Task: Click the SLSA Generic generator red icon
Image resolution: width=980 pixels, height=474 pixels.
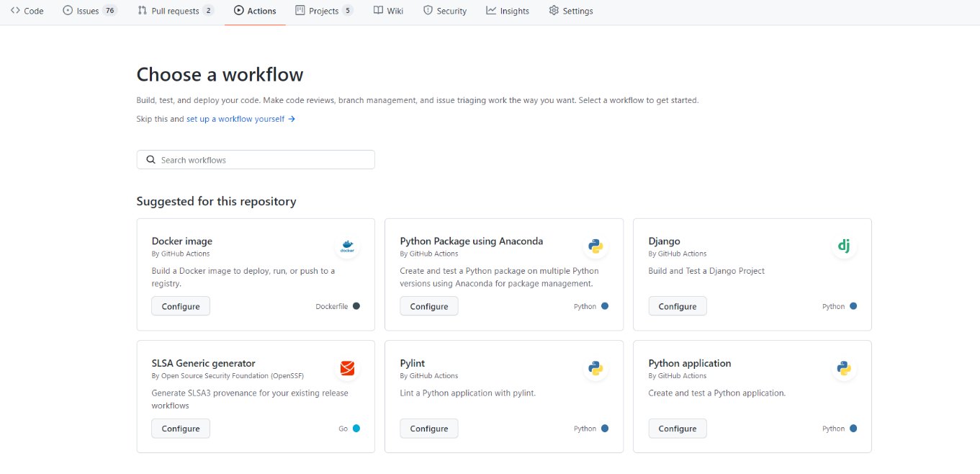Action: click(x=347, y=369)
